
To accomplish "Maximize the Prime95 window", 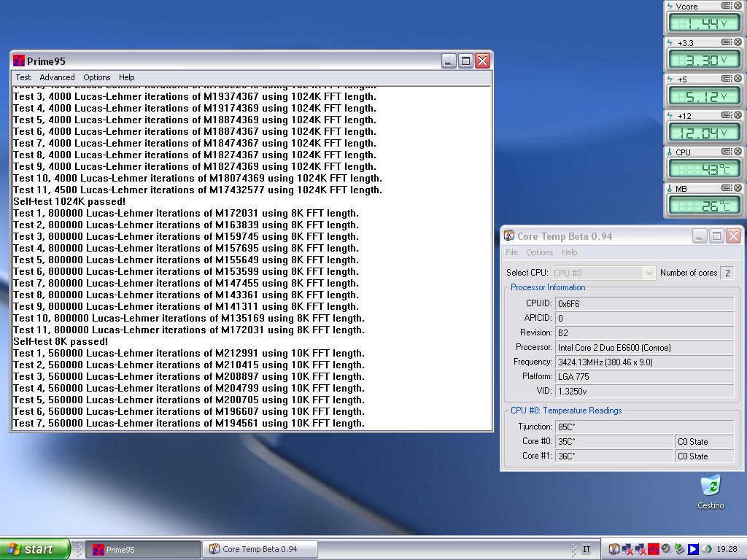I will pyautogui.click(x=465, y=61).
